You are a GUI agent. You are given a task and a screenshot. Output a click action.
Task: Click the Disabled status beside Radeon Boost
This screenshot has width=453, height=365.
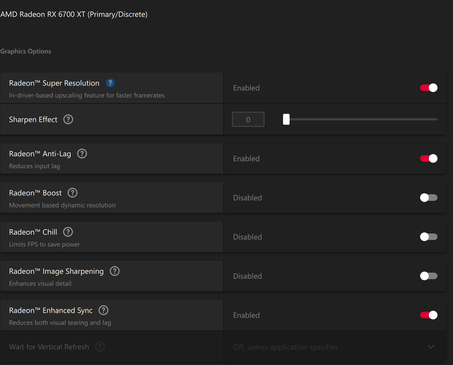point(248,198)
